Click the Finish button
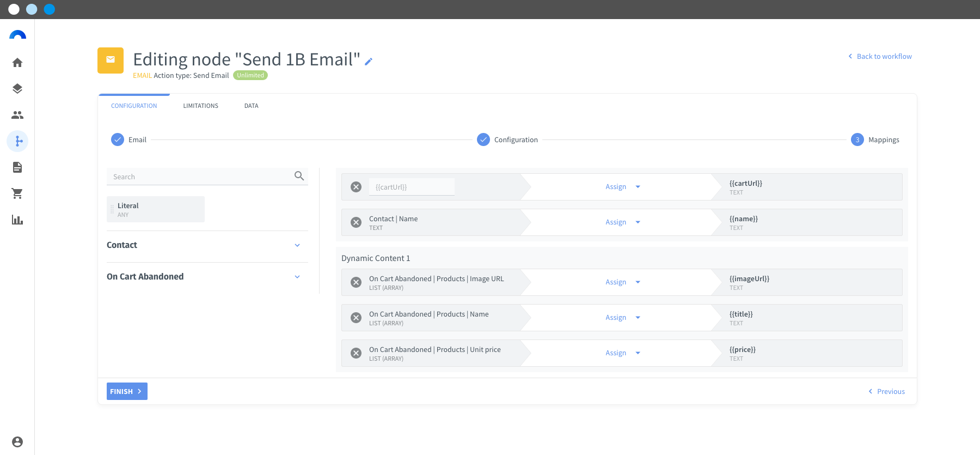The width and height of the screenshot is (980, 455). click(x=127, y=391)
